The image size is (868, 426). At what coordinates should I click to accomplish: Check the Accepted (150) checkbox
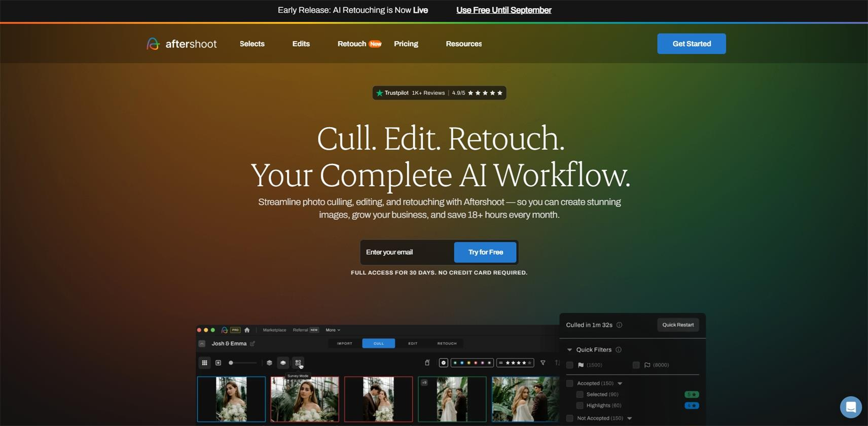(x=570, y=383)
